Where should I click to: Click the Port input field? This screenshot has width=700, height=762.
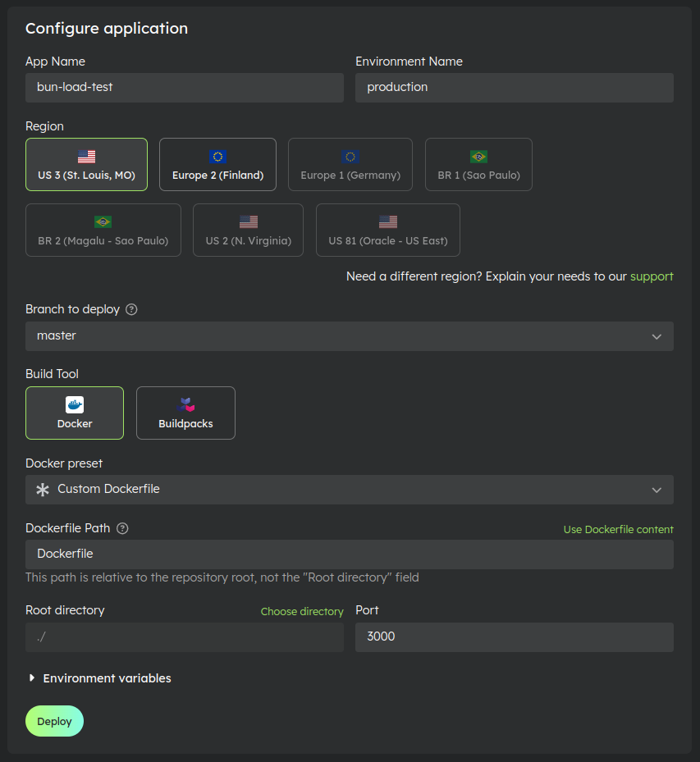pos(515,637)
